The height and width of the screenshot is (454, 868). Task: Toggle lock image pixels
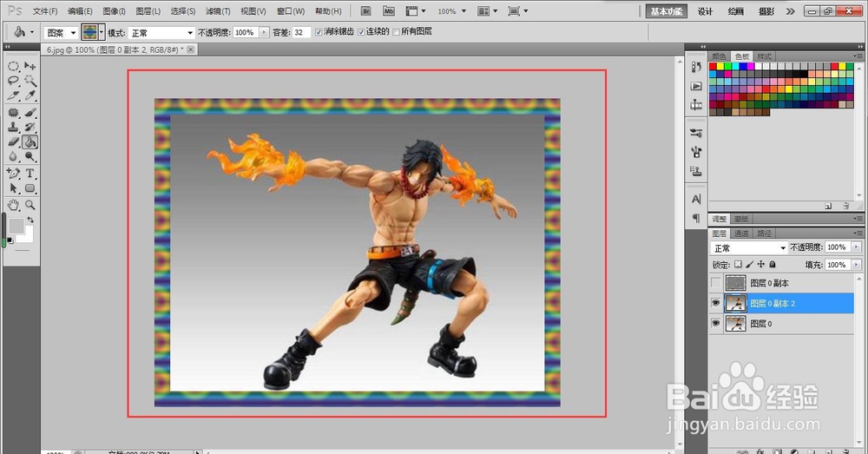[x=750, y=265]
